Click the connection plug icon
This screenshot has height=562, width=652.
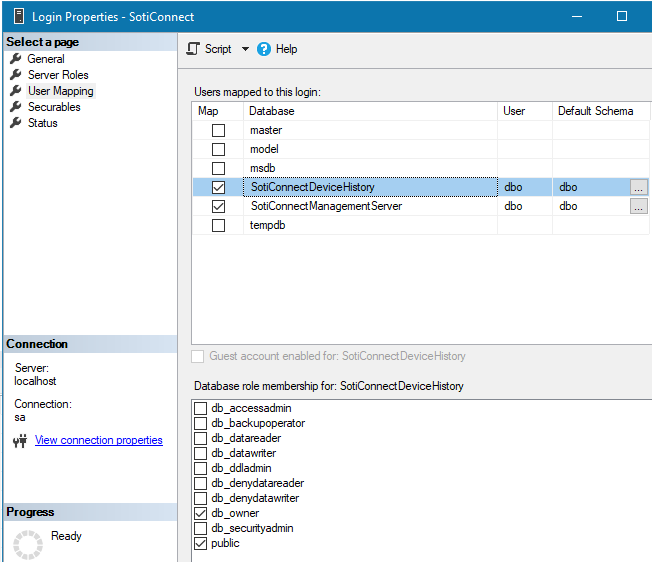(20, 441)
